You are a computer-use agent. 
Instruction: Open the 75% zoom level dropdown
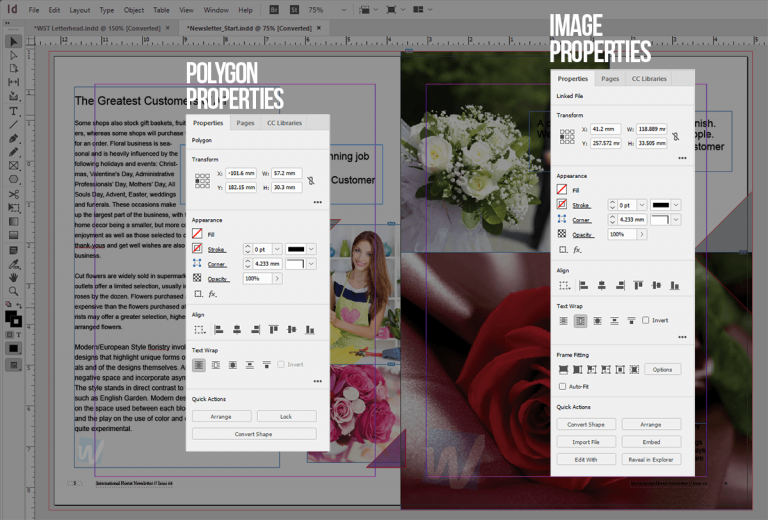point(343,10)
